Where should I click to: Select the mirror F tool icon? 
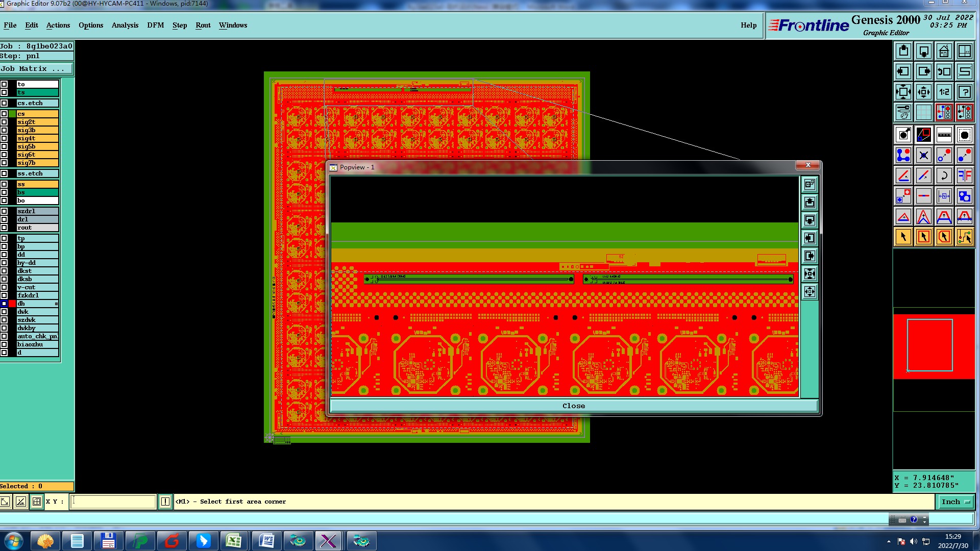point(964,176)
